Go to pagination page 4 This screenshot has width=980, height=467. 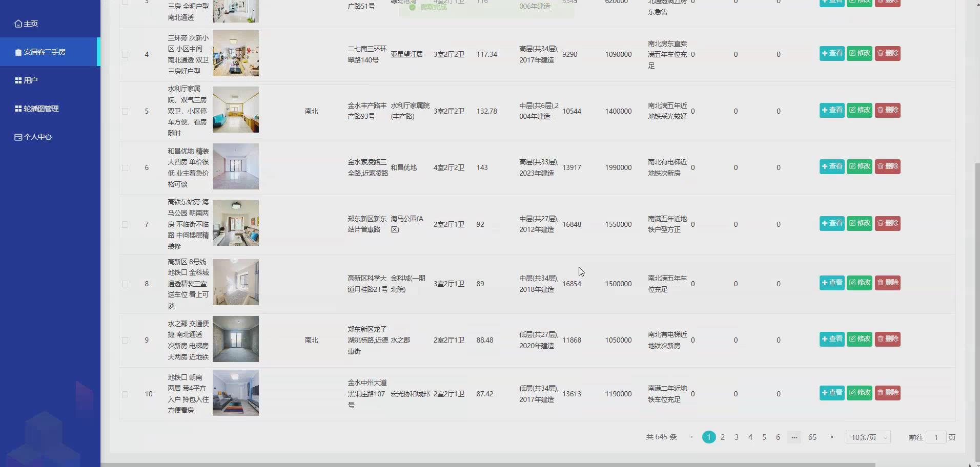click(750, 437)
